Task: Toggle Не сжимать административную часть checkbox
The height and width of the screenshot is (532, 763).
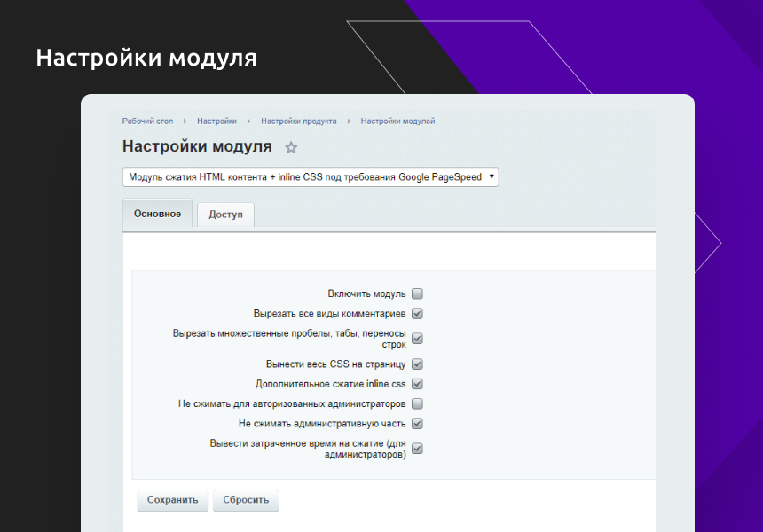Action: (417, 423)
